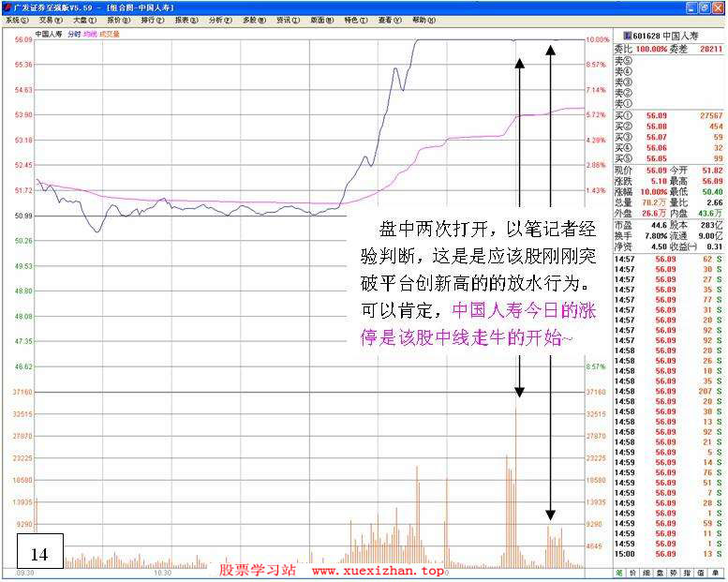Switch to the 盘 tab at bottom right
Viewport: 728px width, 582px height.
coord(660,573)
